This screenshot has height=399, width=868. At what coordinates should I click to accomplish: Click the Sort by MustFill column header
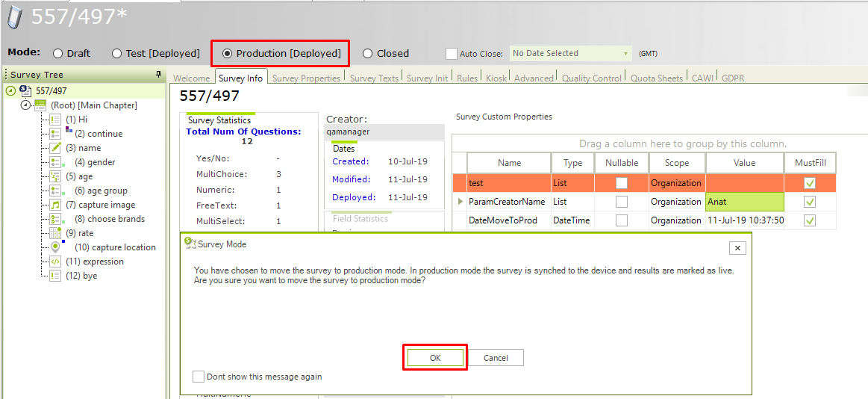tap(810, 163)
